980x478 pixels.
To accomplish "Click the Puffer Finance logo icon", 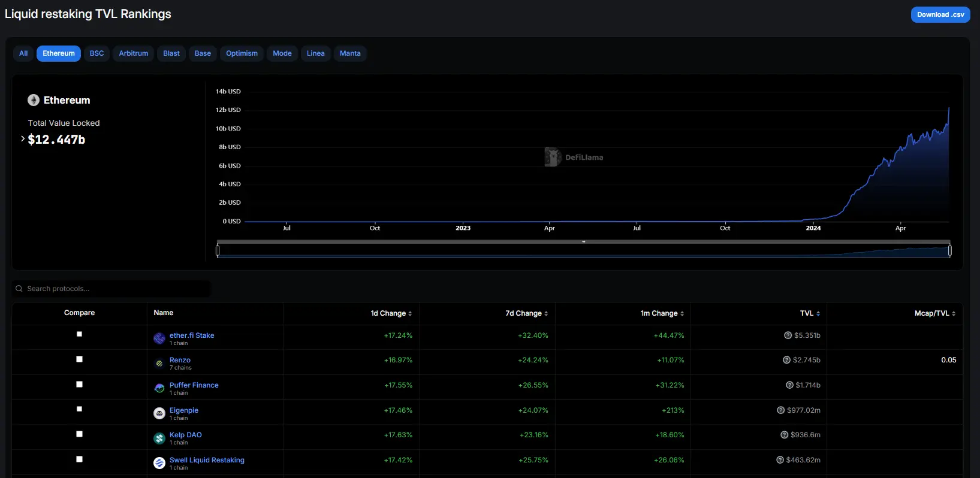I will pyautogui.click(x=159, y=388).
